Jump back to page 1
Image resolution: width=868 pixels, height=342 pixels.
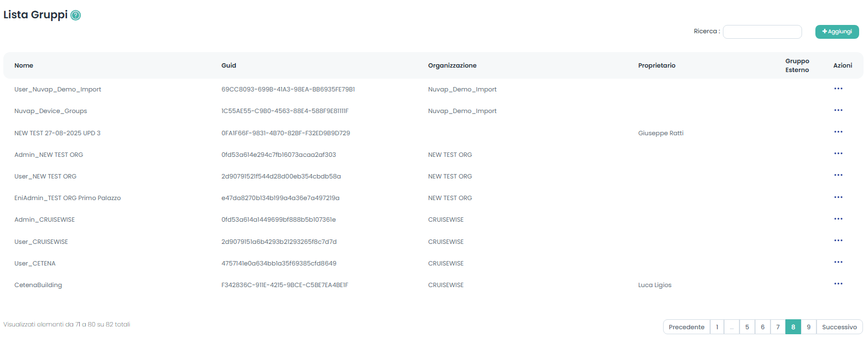(x=717, y=326)
